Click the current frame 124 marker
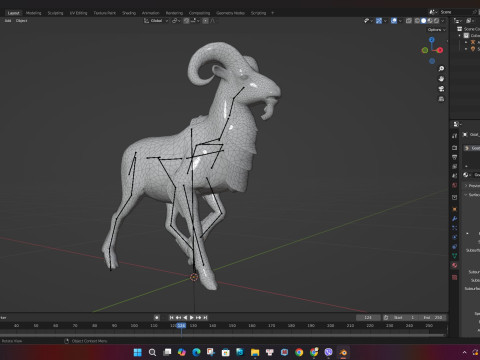480x360 pixels. [181, 325]
